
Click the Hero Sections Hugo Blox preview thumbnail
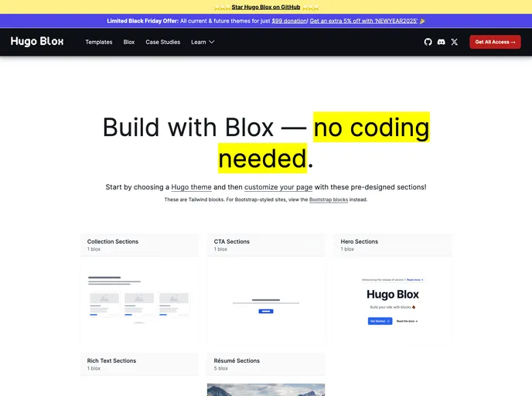393,301
